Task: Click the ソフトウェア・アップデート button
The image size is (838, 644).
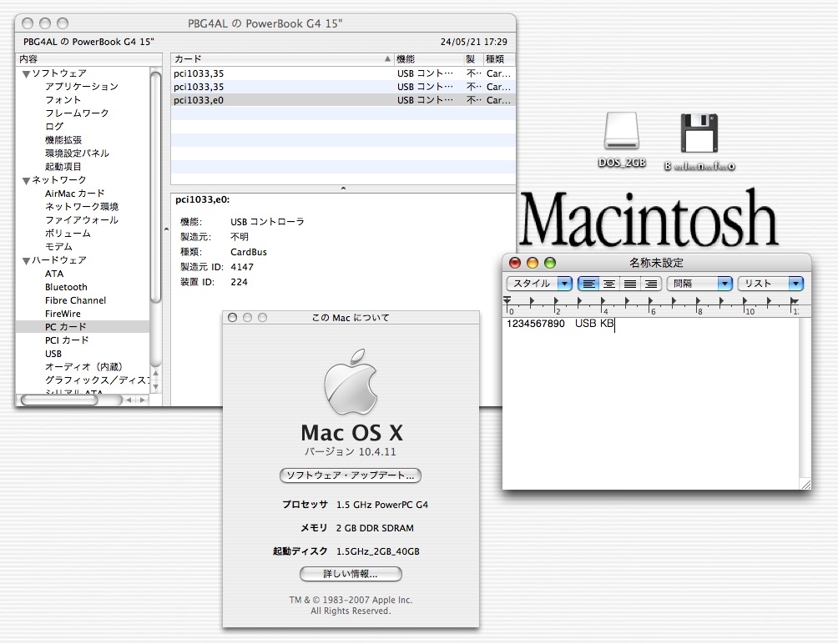Action: (351, 475)
